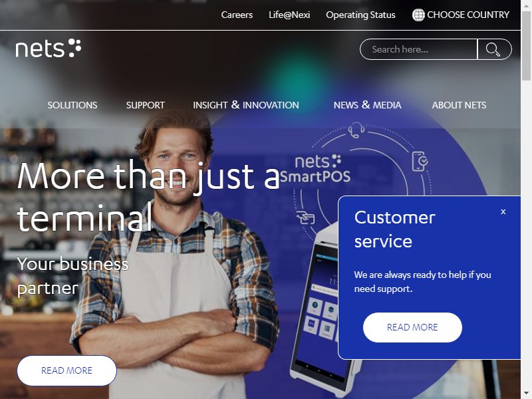
Task: Click the headset icon on the SmartPOS circle
Action: 356,130
